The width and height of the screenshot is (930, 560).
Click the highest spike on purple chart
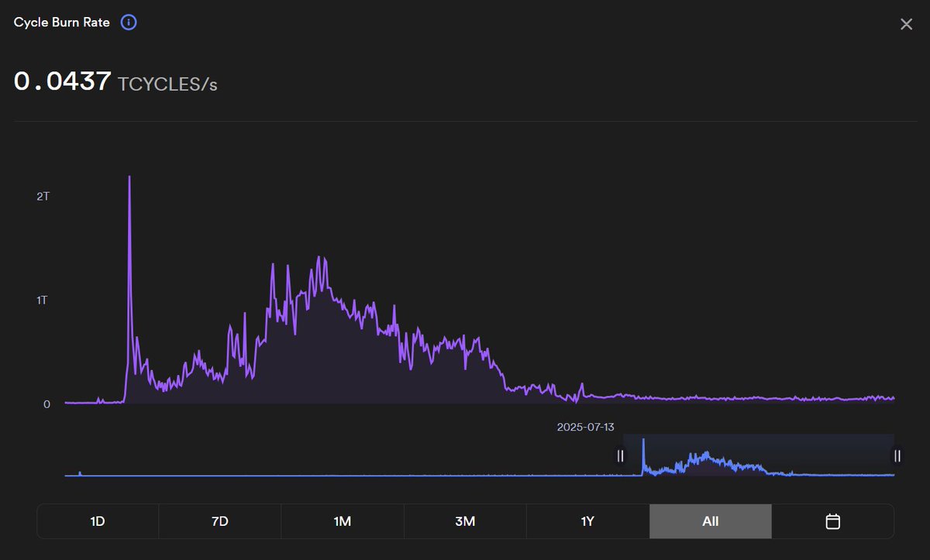(129, 177)
